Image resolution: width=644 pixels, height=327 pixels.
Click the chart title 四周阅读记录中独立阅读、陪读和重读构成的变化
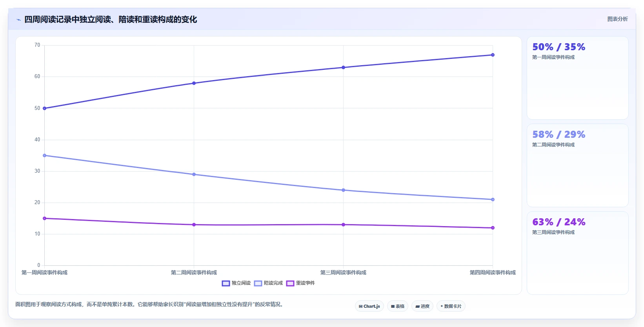111,19
